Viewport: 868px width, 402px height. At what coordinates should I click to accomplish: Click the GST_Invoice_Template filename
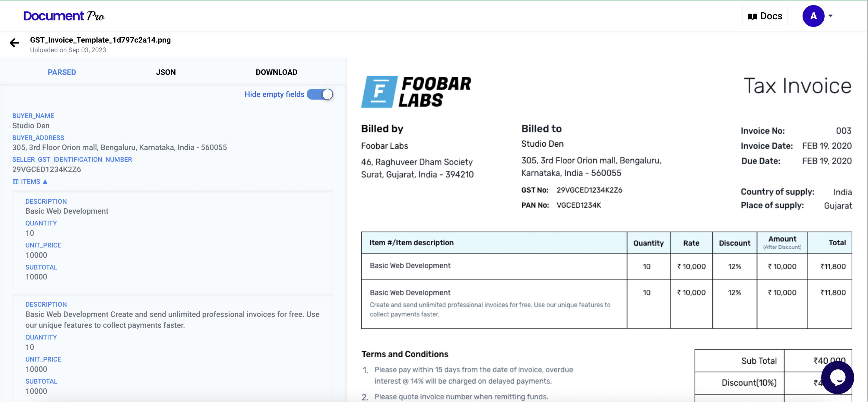[x=100, y=40]
